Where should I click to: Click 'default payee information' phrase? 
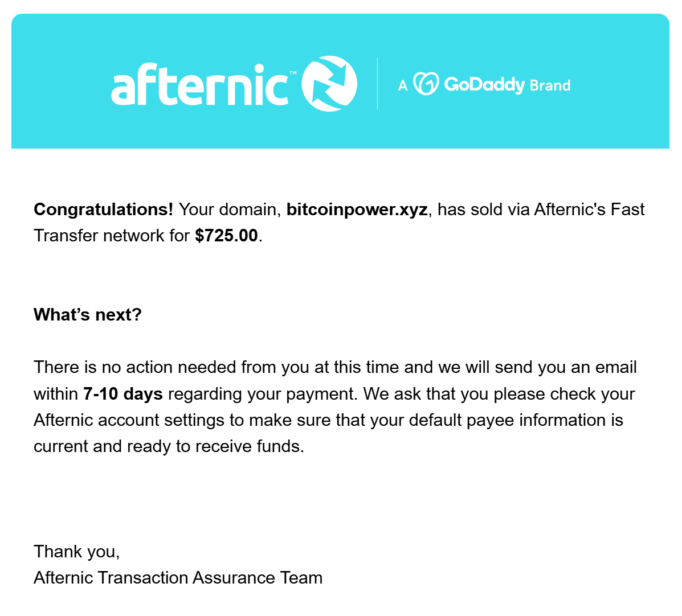coord(505,420)
